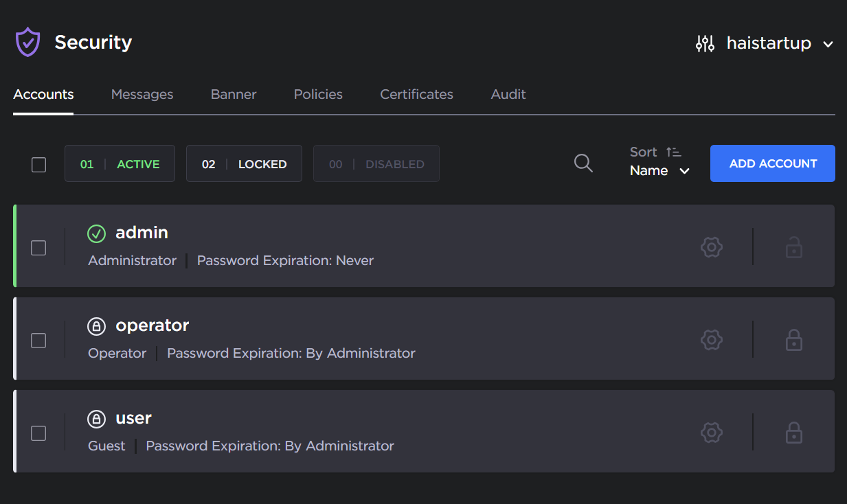
Task: Filter accounts by ACTIVE status
Action: click(x=120, y=163)
